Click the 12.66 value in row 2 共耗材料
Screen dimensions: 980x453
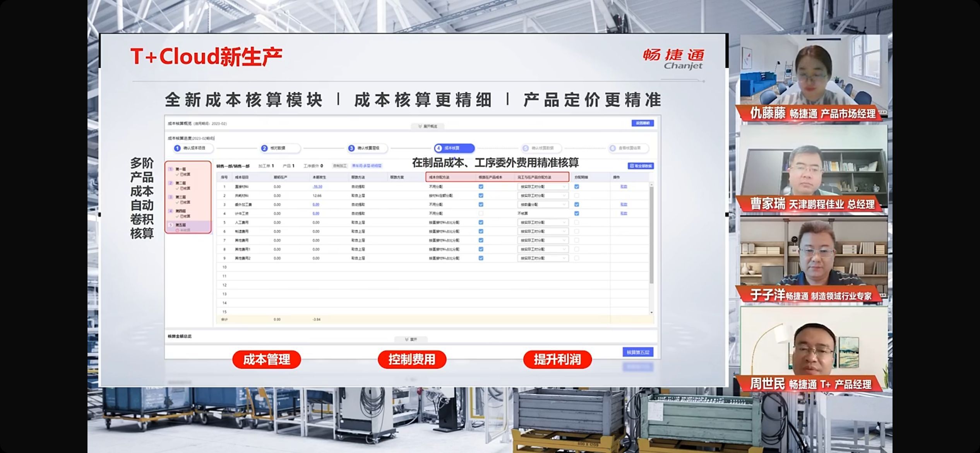[317, 196]
